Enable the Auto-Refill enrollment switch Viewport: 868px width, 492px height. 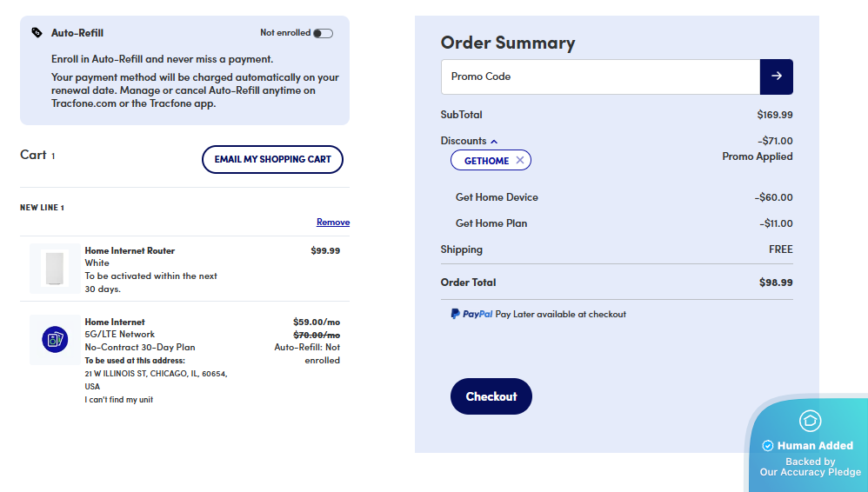[323, 33]
